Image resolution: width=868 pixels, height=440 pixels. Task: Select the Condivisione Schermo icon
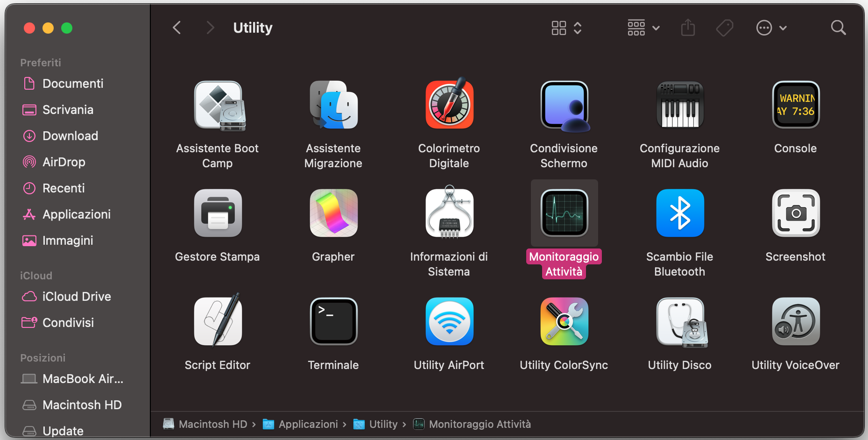pyautogui.click(x=565, y=106)
